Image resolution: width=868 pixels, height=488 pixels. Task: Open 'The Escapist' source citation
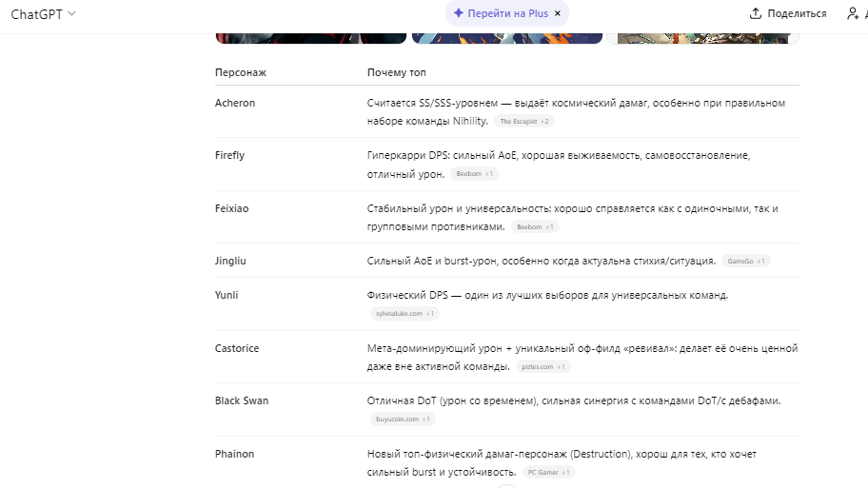tap(524, 122)
